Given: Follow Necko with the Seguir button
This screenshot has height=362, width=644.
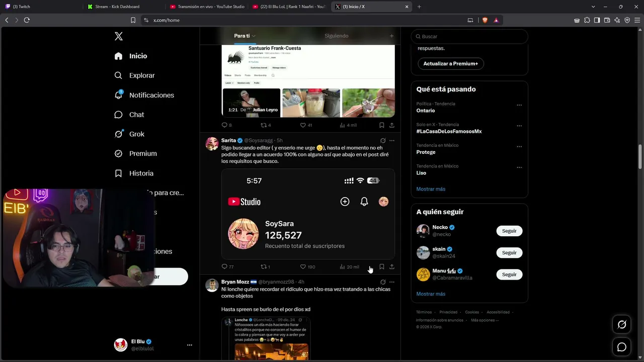Looking at the screenshot, I should click(509, 231).
